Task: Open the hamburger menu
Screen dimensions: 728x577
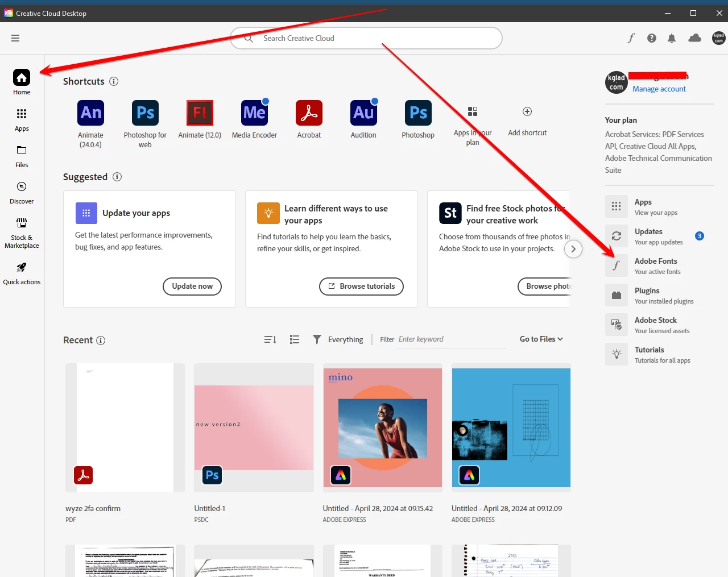Action: pyautogui.click(x=15, y=38)
